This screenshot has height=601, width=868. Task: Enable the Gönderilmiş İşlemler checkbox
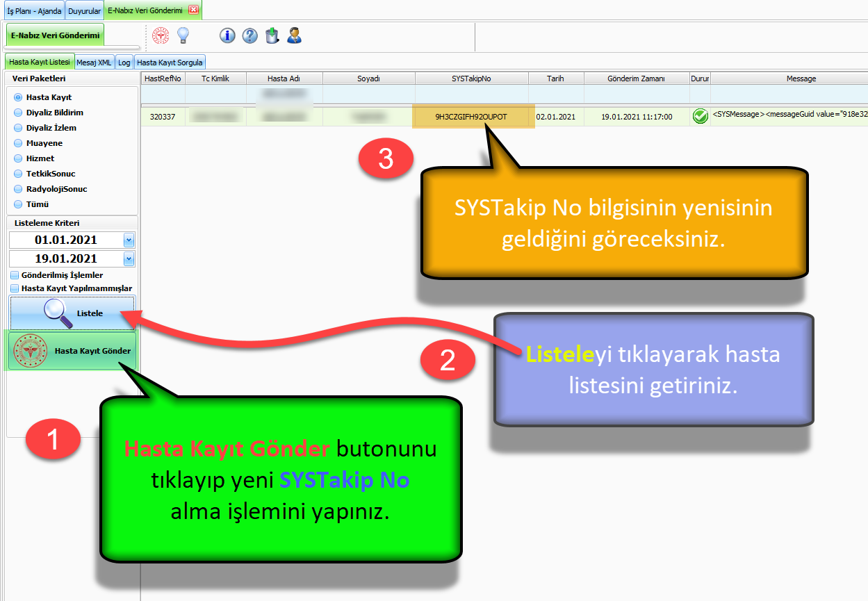tap(15, 275)
